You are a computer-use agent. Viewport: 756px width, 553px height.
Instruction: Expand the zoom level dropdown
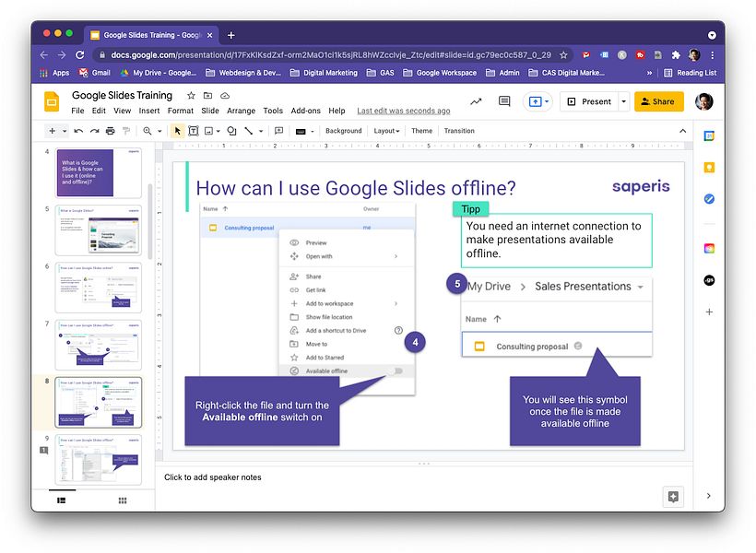(159, 131)
